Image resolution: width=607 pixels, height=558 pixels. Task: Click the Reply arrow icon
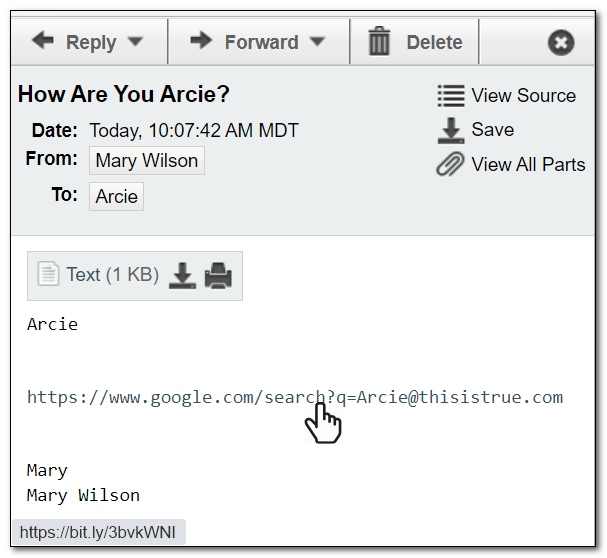(42, 41)
